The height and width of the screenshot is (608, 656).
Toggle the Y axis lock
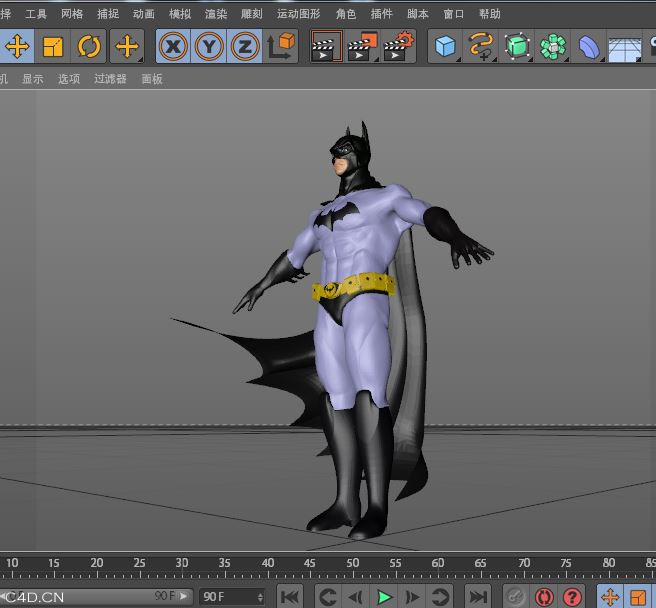209,46
